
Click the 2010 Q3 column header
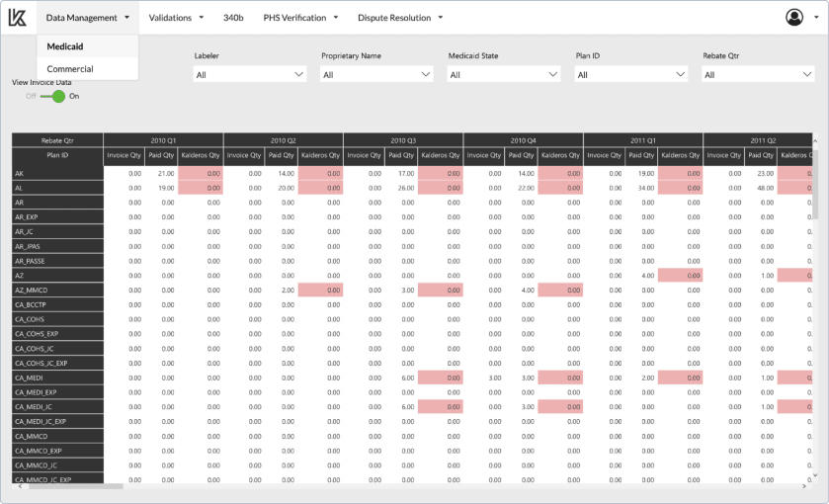click(403, 140)
